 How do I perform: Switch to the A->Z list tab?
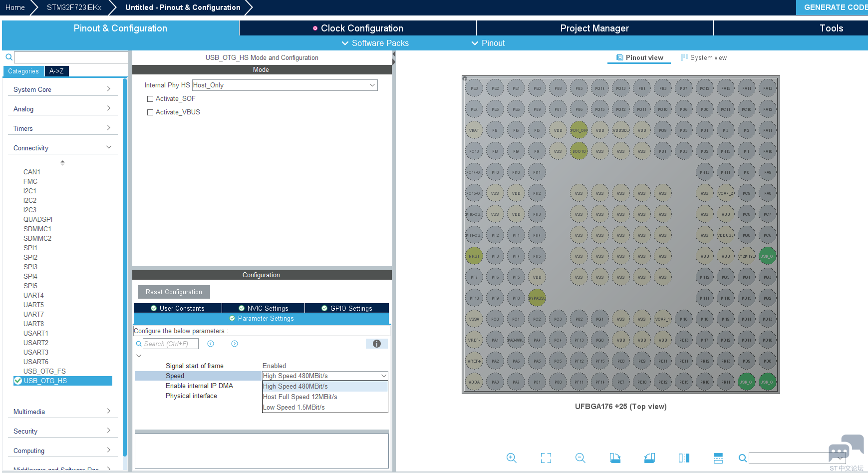(x=56, y=71)
